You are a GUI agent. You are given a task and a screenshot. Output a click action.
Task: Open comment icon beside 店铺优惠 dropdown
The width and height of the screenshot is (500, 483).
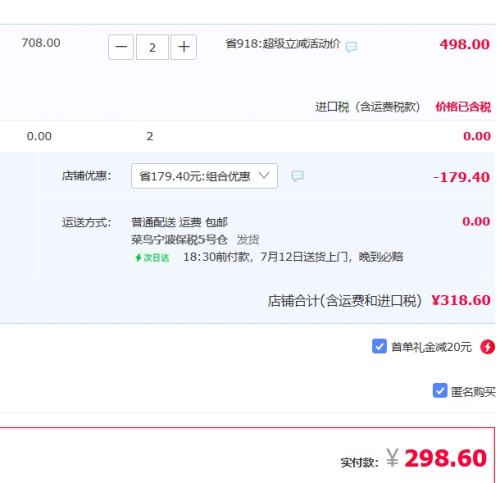coord(297,176)
